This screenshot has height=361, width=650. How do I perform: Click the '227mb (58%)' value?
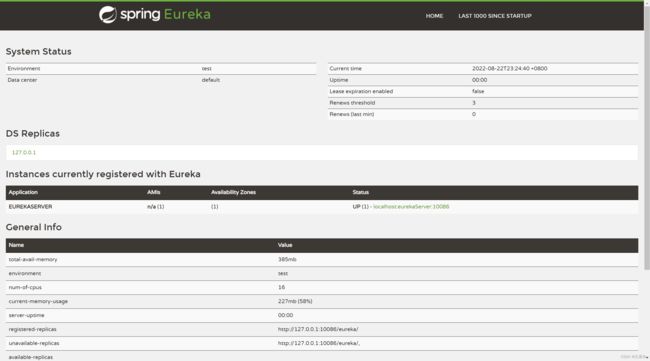(295, 301)
